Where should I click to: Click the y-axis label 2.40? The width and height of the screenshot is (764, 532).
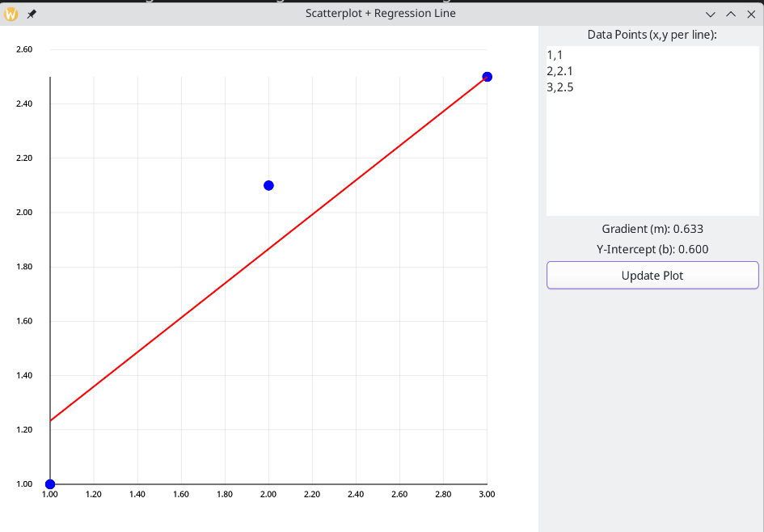(x=24, y=103)
